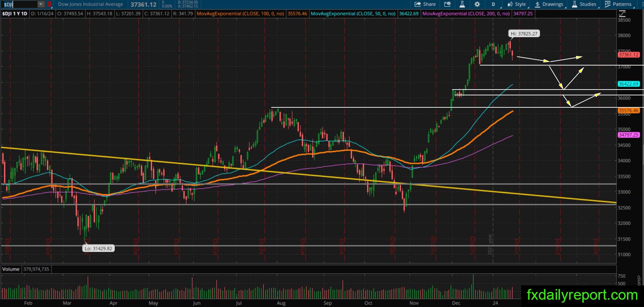The height and width of the screenshot is (307, 644).
Task: Click the "O: 37493.54" open value
Action: [70, 14]
